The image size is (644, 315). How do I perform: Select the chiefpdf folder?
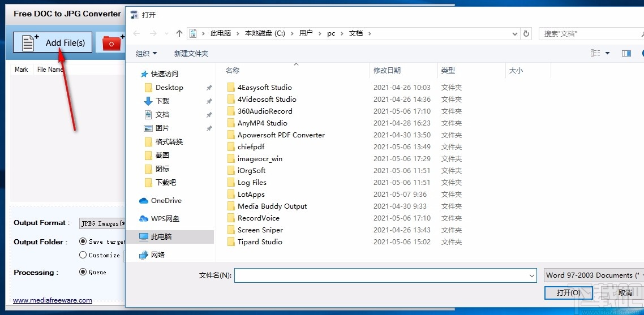(x=251, y=147)
